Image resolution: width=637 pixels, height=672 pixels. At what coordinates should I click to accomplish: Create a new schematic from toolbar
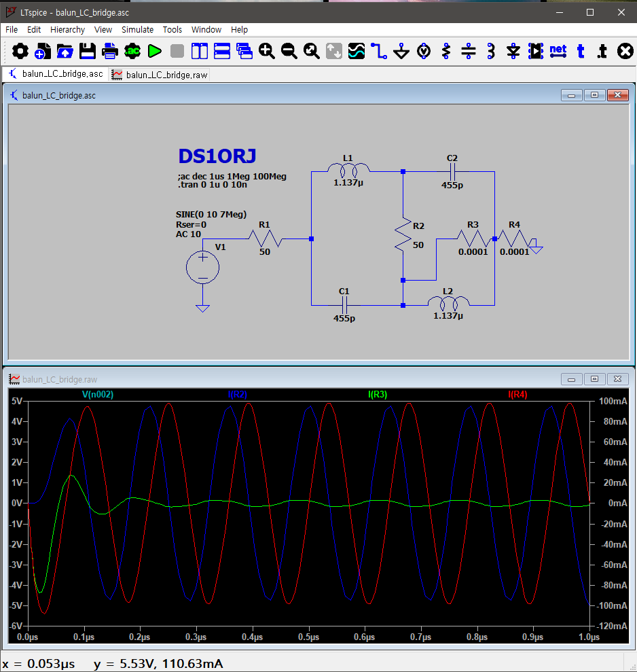coord(42,52)
